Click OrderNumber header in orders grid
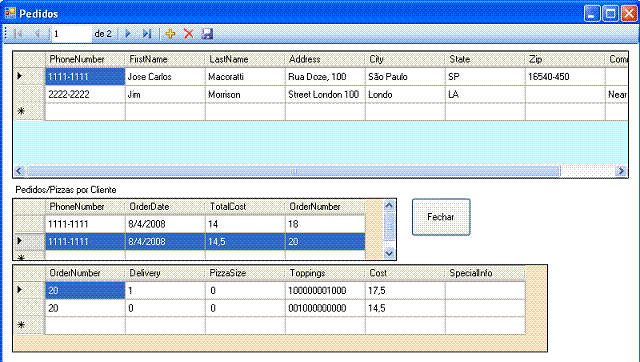The height and width of the screenshot is (362, 640). pyautogui.click(x=324, y=207)
